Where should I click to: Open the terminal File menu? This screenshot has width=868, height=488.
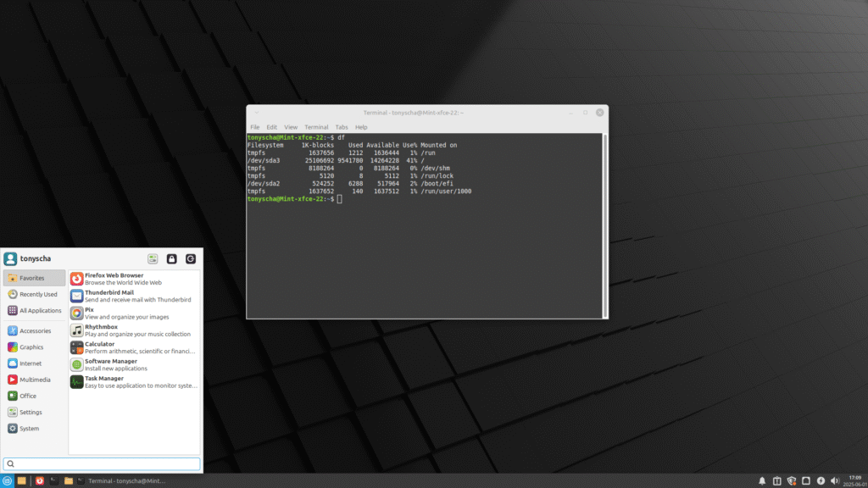coord(254,127)
